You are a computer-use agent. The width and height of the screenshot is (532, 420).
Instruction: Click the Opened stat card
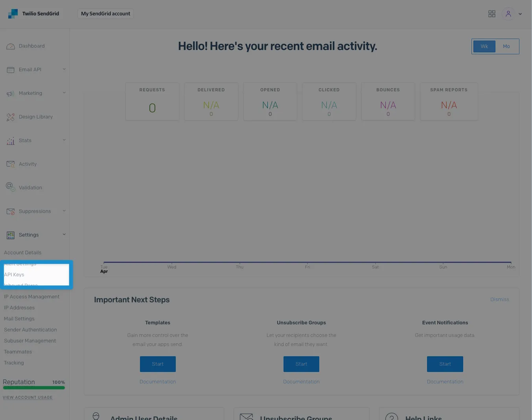pos(270,102)
